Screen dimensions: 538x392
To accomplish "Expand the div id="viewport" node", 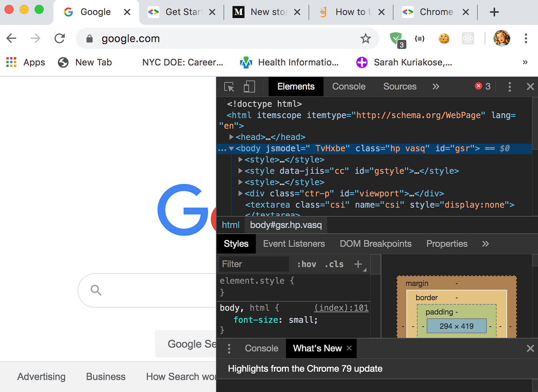I will click(x=241, y=193).
